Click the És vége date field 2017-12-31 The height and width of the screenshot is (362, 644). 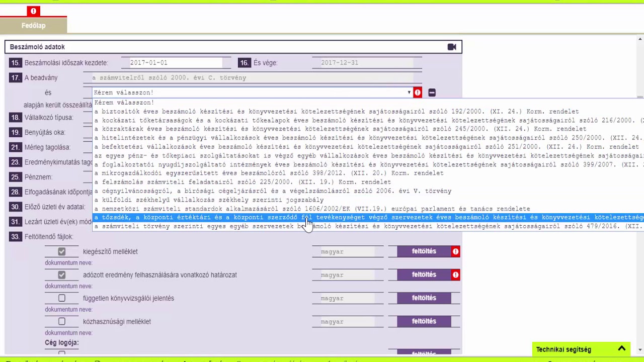coord(367,63)
